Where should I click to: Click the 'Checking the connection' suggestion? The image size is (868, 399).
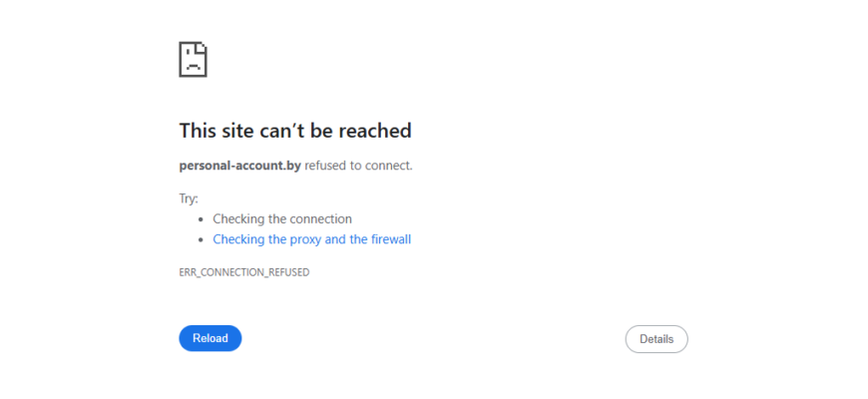282,219
